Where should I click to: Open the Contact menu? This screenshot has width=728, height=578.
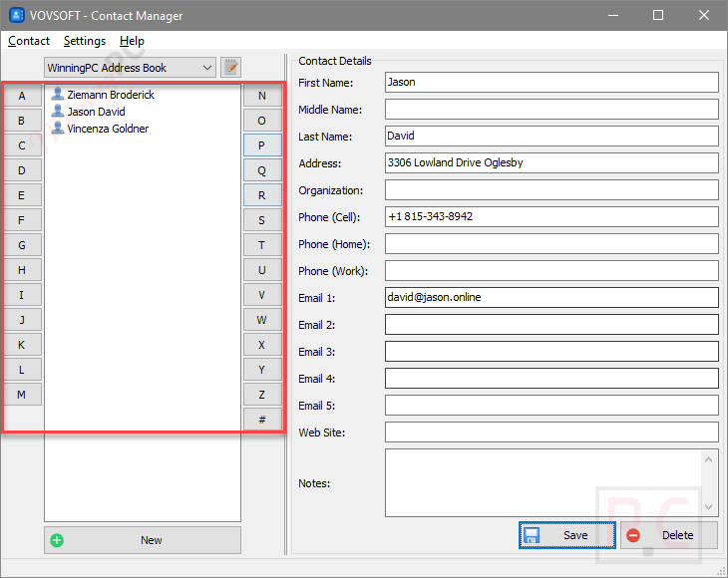(29, 41)
